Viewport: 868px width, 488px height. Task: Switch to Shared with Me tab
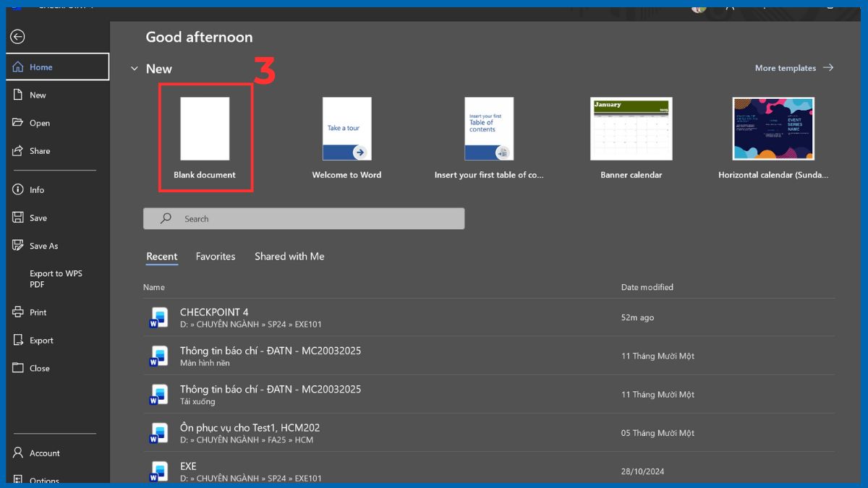(x=289, y=257)
